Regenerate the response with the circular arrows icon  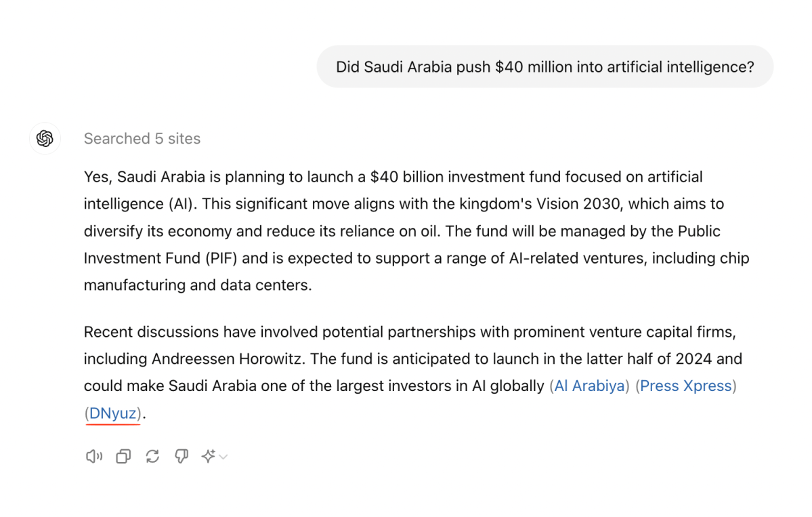tap(152, 457)
